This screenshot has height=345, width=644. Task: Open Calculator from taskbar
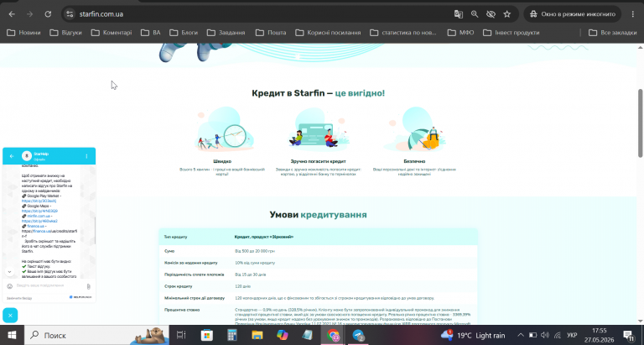(x=232, y=335)
